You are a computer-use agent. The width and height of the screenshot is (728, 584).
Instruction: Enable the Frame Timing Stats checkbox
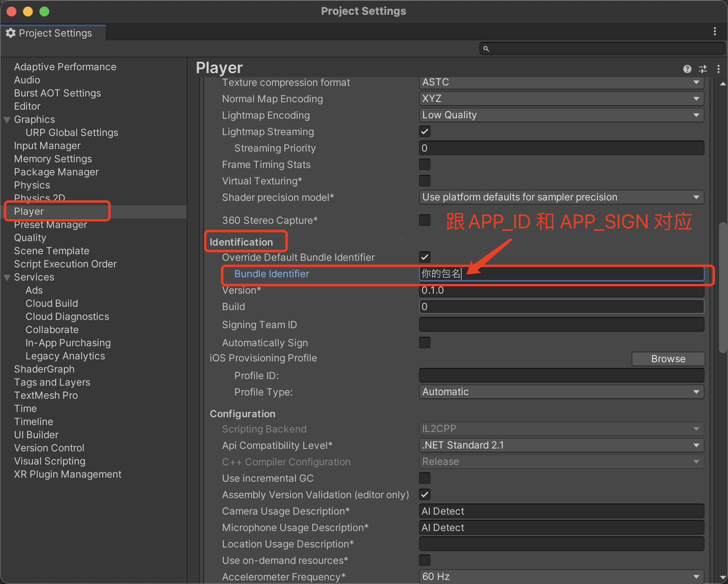(425, 165)
